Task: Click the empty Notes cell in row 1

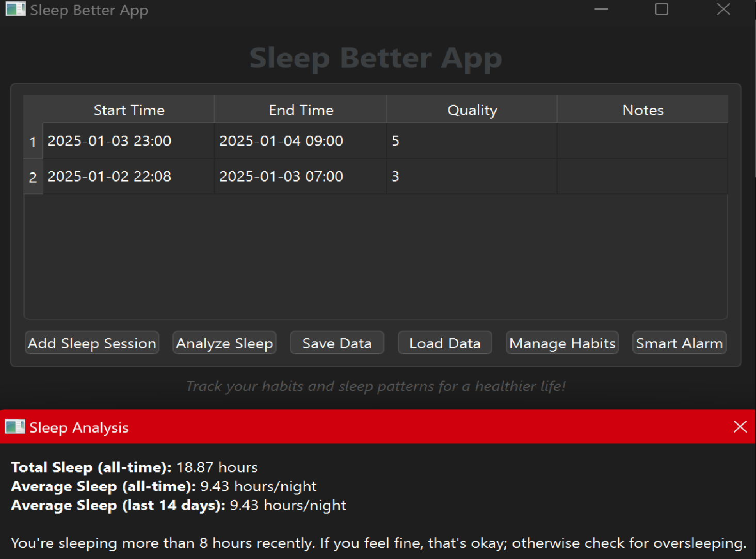Action: pos(642,141)
